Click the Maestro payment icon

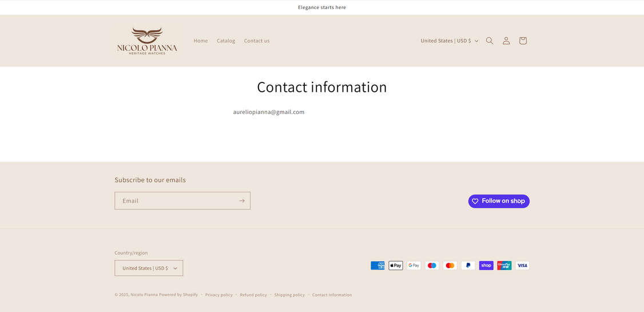click(x=432, y=266)
